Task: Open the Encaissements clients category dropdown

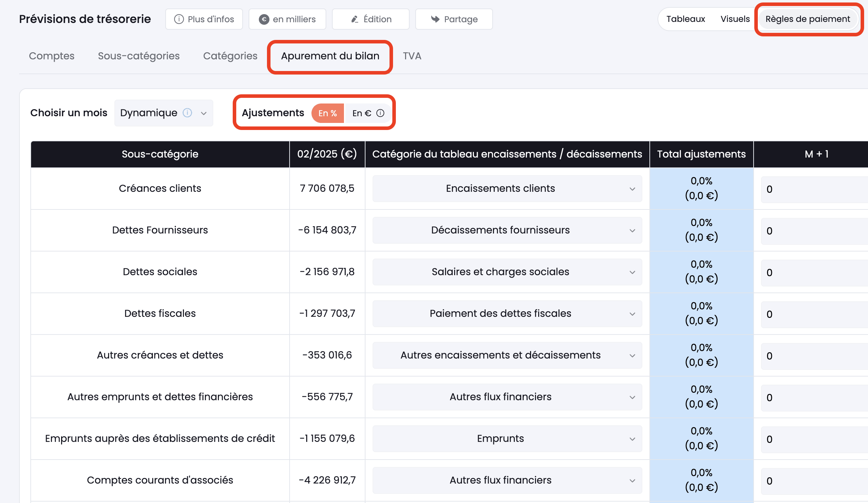Action: [507, 189]
